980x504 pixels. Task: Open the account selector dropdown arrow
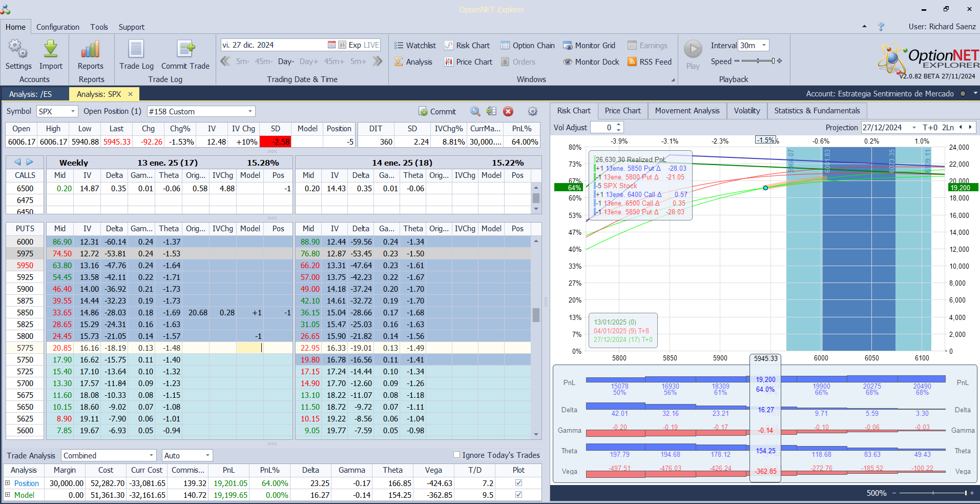click(x=975, y=93)
